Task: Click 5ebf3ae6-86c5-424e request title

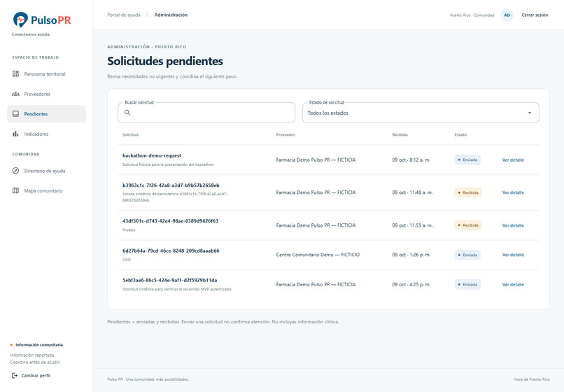Action: click(170, 280)
